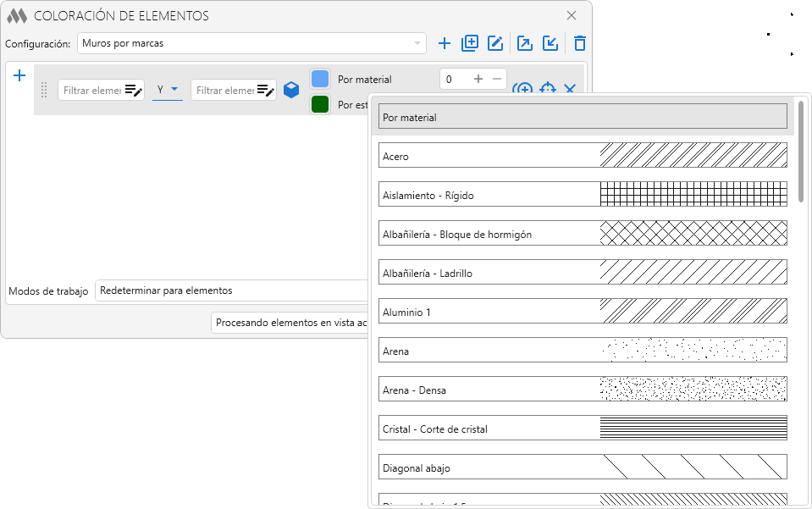This screenshot has height=509, width=812.
Task: Select the Acero hatch pattern
Action: click(x=583, y=156)
